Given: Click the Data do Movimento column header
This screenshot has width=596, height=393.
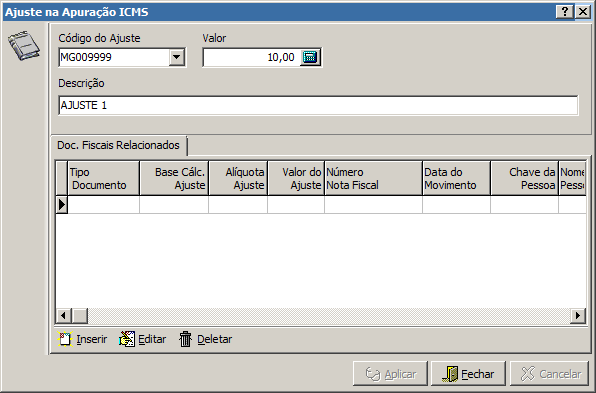Looking at the screenshot, I should click(x=457, y=178).
